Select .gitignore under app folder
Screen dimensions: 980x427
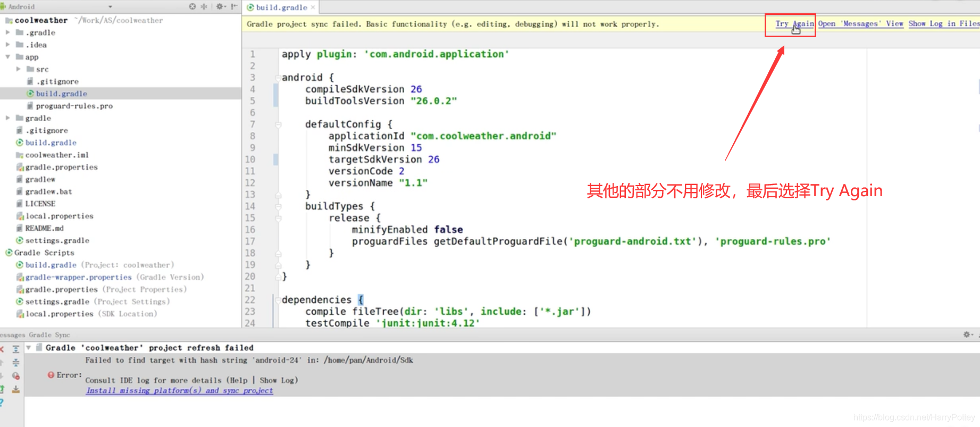coord(57,81)
